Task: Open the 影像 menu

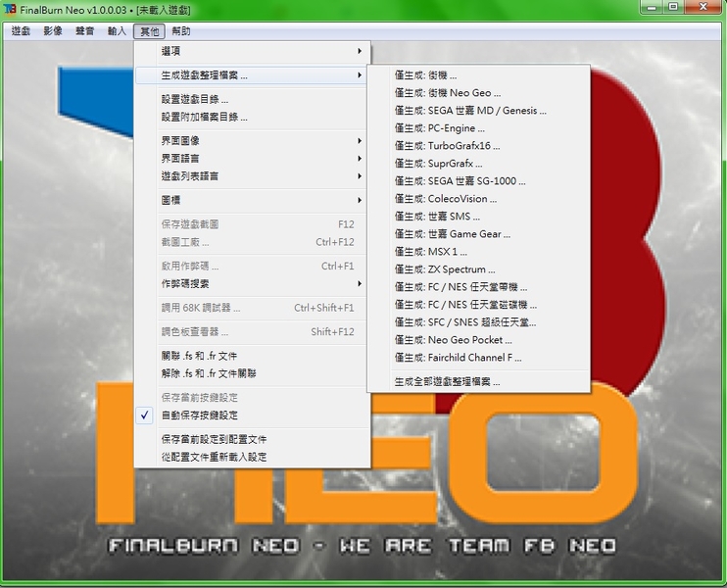Action: click(x=53, y=31)
